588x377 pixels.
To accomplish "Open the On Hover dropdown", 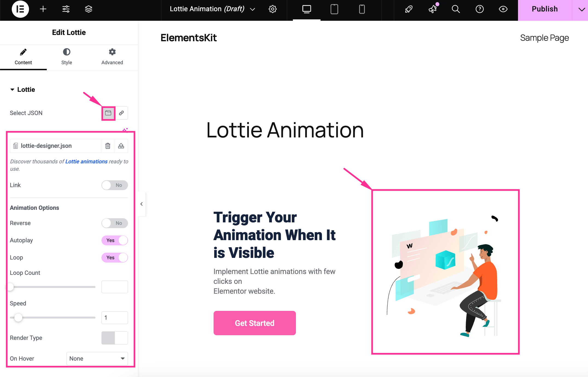I will [x=97, y=358].
